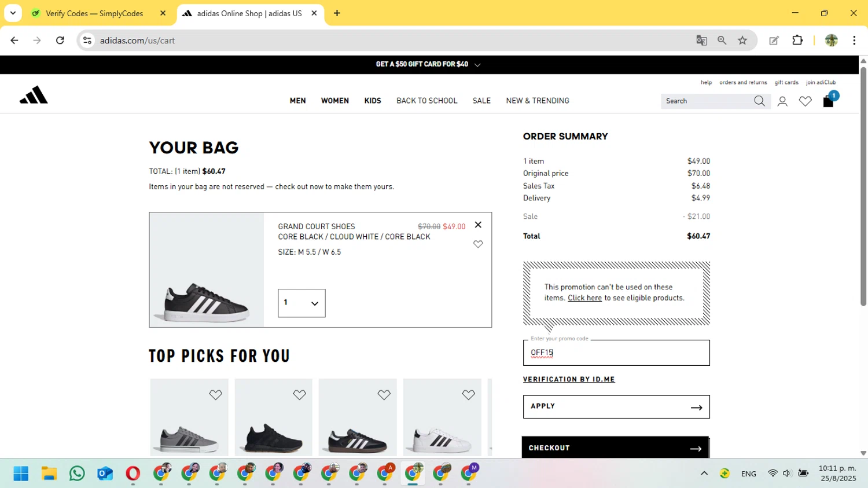
Task: Click the adidas logo in header
Action: (34, 95)
